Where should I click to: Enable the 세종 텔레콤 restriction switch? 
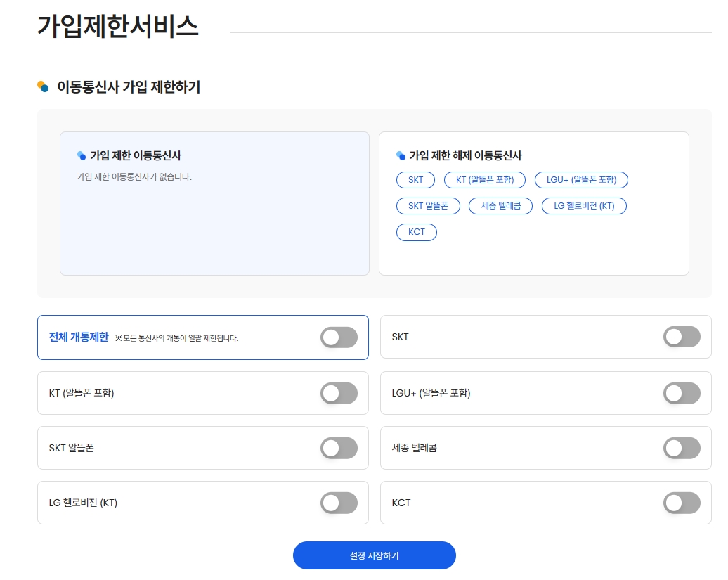(682, 448)
